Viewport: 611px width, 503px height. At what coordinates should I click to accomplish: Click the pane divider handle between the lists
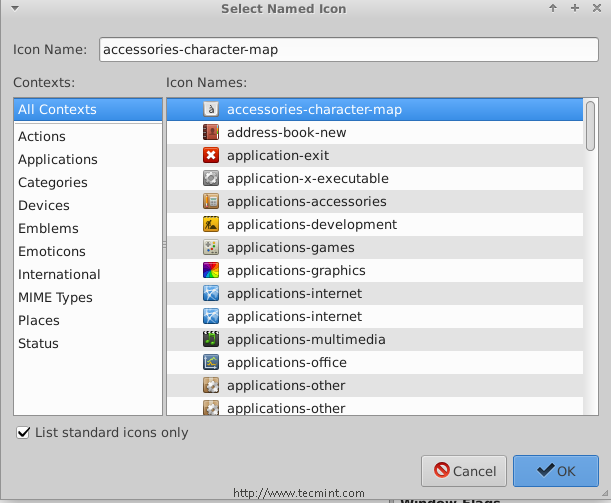click(165, 245)
